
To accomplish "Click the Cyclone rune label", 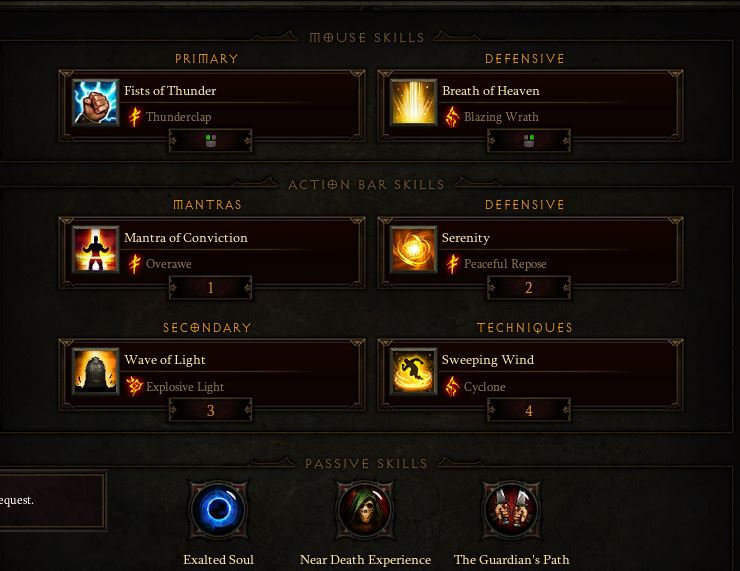I will click(x=485, y=387).
